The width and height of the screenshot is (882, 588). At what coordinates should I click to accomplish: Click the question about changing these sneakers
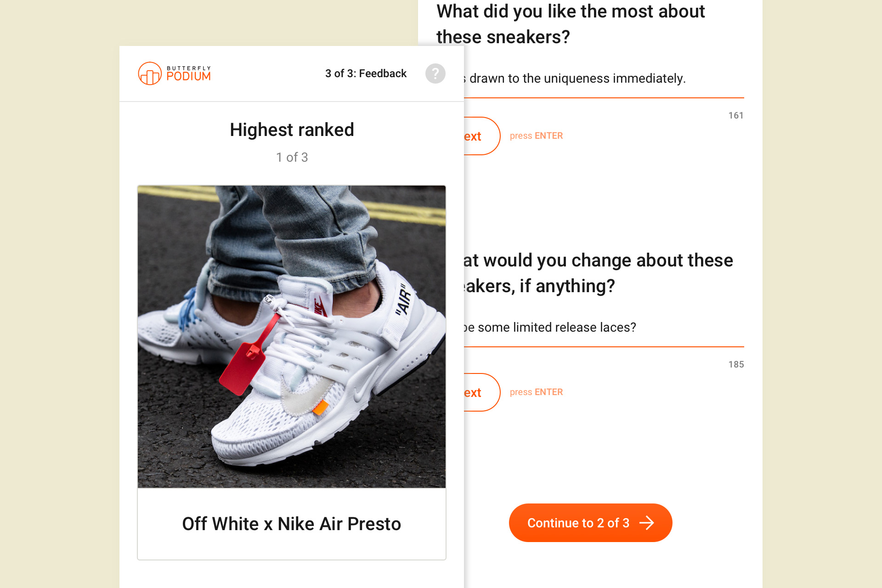pos(599,273)
